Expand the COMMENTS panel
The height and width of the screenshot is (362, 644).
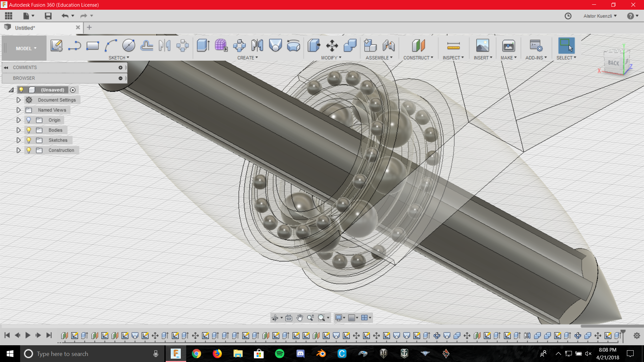[x=120, y=67]
